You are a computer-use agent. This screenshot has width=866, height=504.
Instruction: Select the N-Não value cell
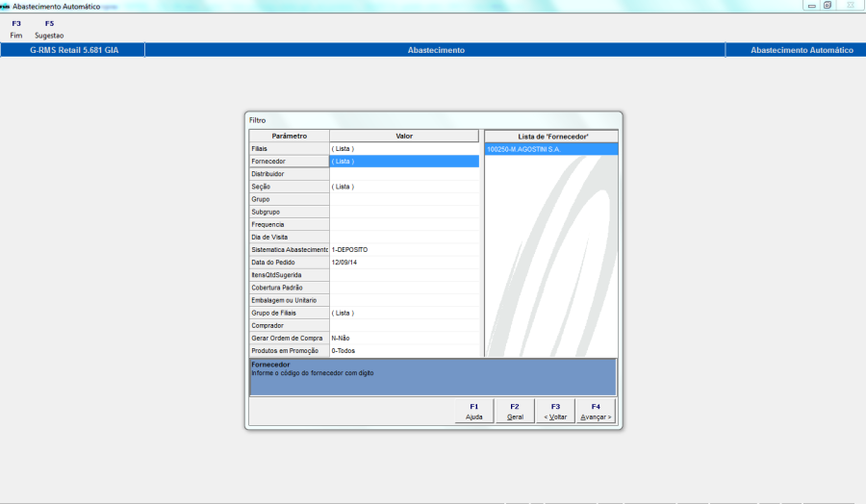404,338
